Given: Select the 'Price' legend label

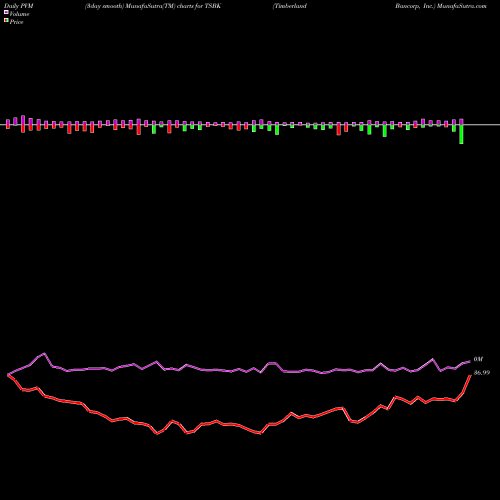Looking at the screenshot, I should pyautogui.click(x=16, y=22).
